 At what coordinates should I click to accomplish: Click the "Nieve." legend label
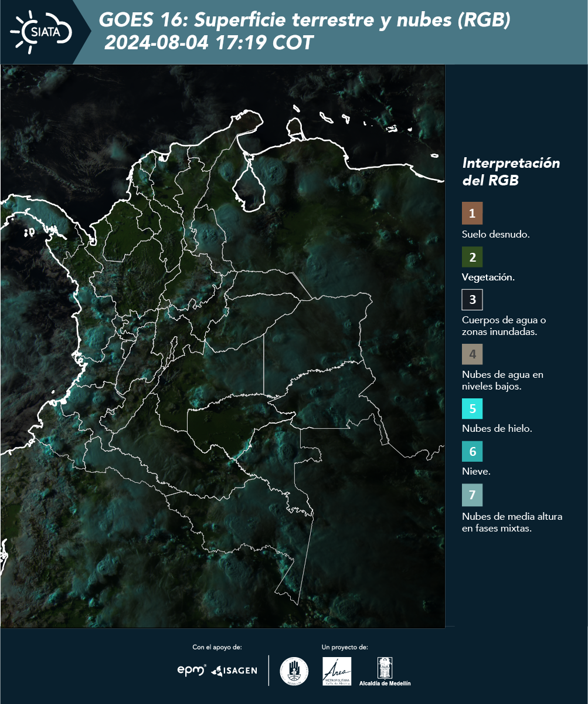tap(476, 472)
